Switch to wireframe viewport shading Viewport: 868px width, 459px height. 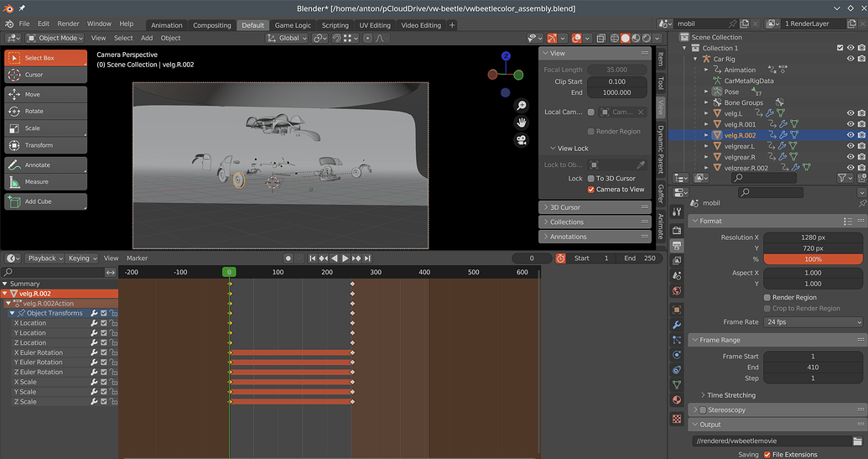615,39
